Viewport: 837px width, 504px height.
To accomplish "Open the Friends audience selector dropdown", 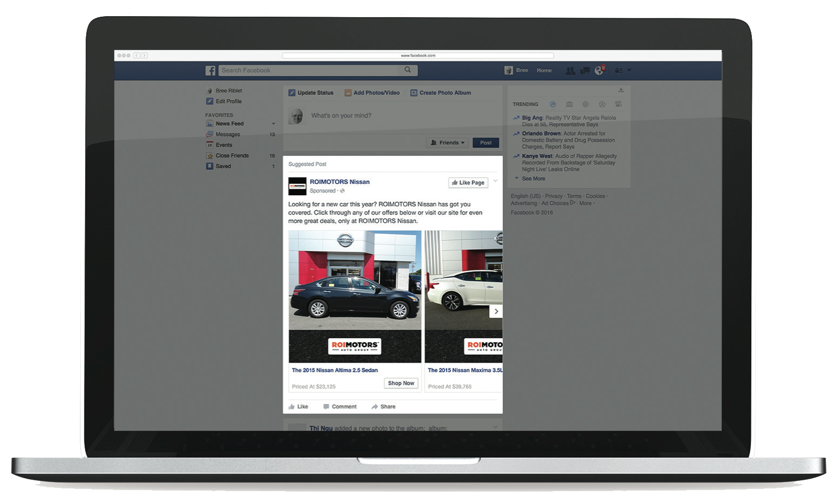I will tap(447, 143).
